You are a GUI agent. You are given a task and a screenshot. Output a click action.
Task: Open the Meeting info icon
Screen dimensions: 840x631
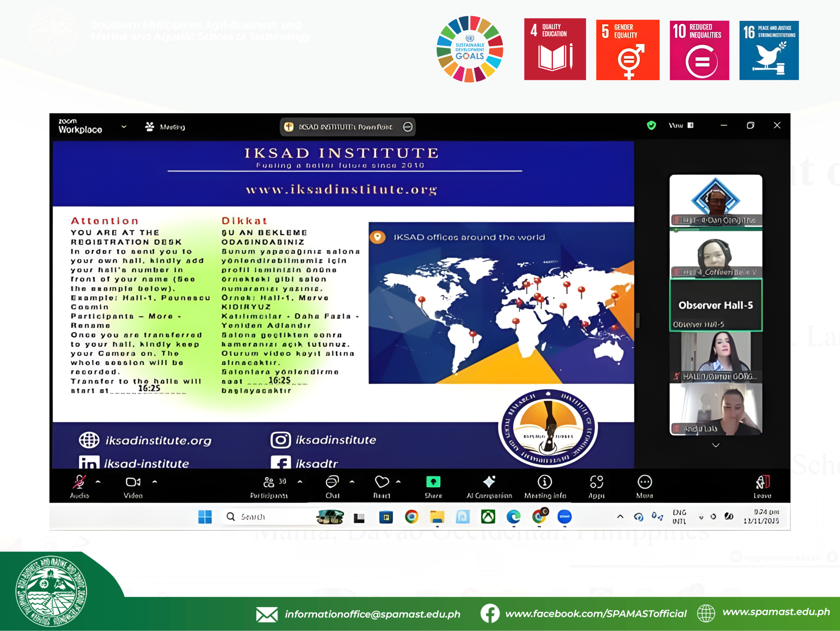(545, 482)
